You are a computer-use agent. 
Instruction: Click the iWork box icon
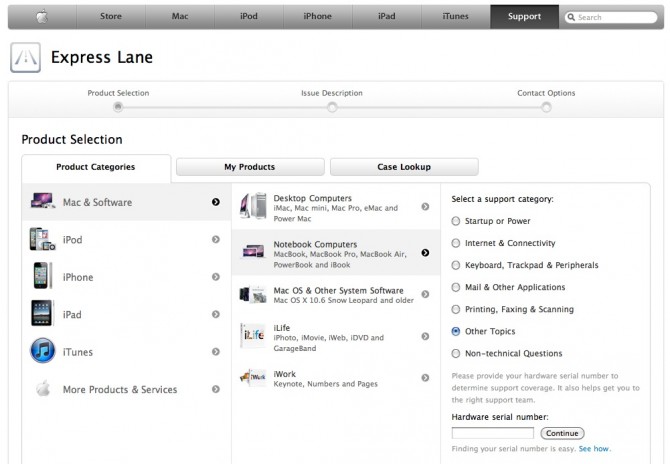pyautogui.click(x=253, y=377)
